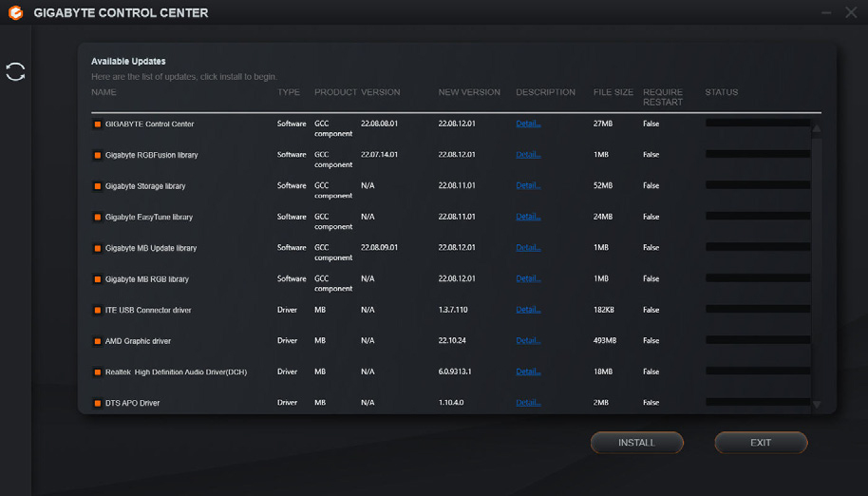Open Detail link for AMD Graphic driver
Viewport: 868px width, 496px height.
528,340
